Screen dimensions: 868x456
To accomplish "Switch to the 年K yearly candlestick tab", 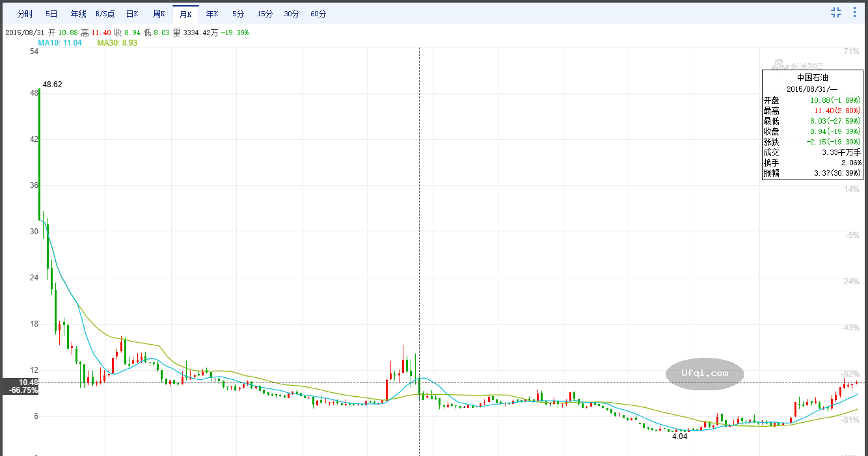I will [212, 14].
